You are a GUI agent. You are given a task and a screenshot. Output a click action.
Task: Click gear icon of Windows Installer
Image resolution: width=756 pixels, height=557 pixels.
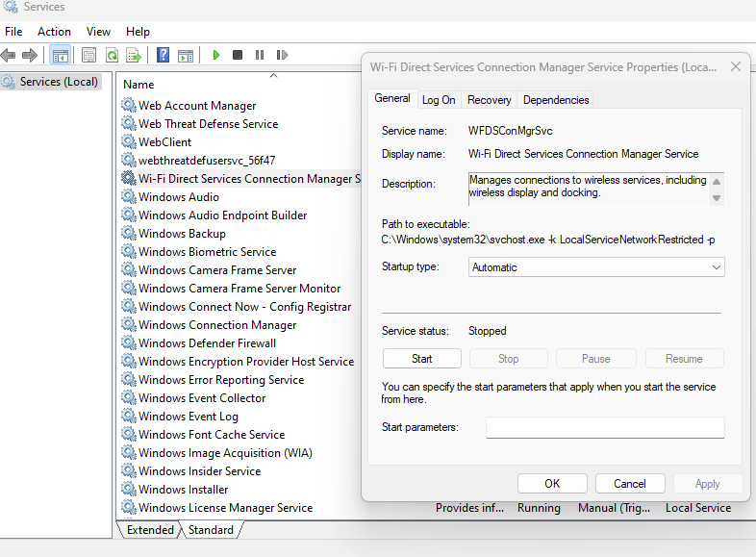128,489
